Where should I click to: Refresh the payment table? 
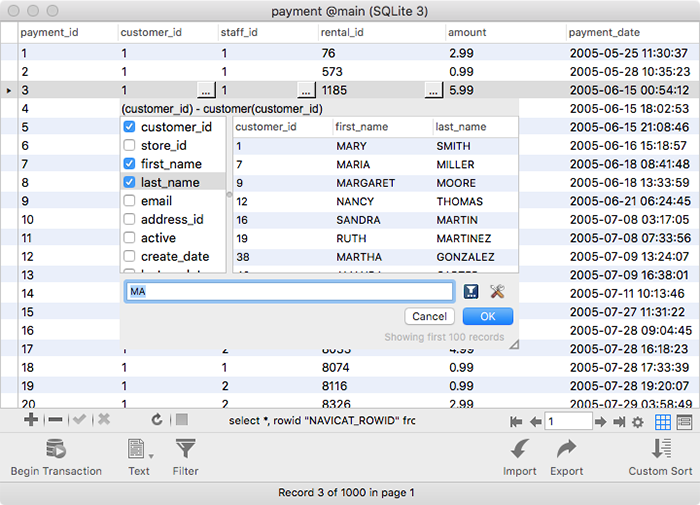[157, 420]
